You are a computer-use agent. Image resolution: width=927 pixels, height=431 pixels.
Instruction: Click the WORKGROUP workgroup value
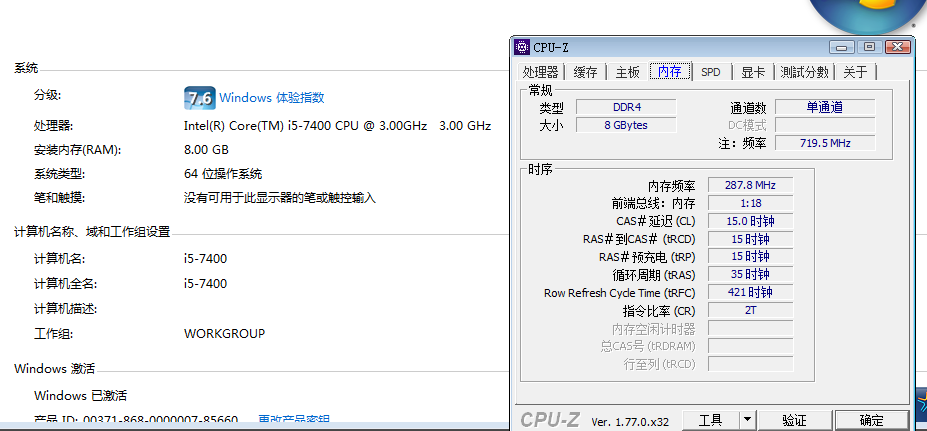click(225, 333)
